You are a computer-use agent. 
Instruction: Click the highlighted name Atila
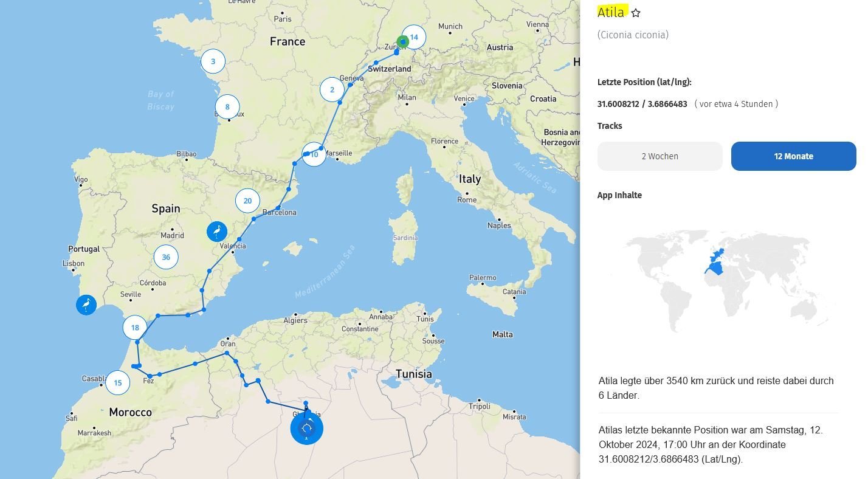pyautogui.click(x=611, y=12)
